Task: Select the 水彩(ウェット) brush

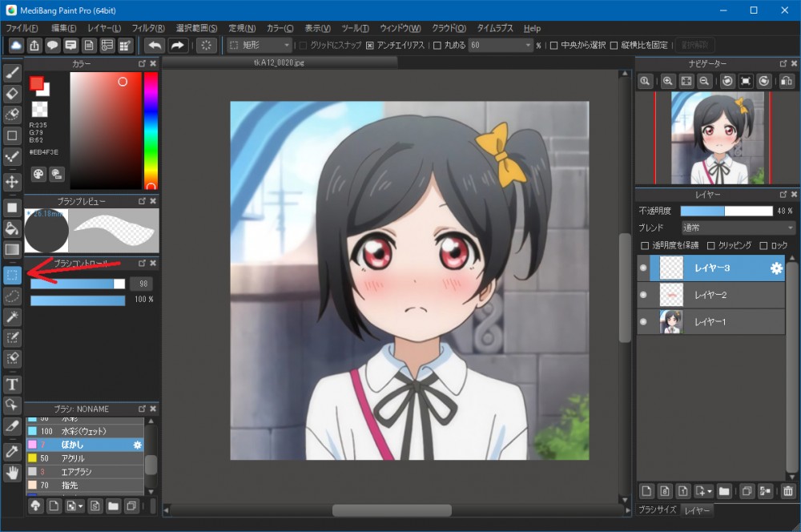Action: click(85, 431)
